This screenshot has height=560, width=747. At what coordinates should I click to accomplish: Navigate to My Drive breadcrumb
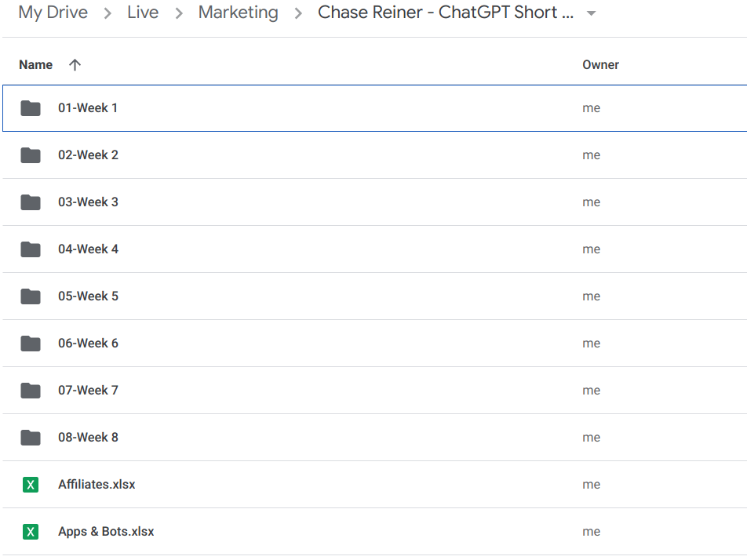(53, 13)
